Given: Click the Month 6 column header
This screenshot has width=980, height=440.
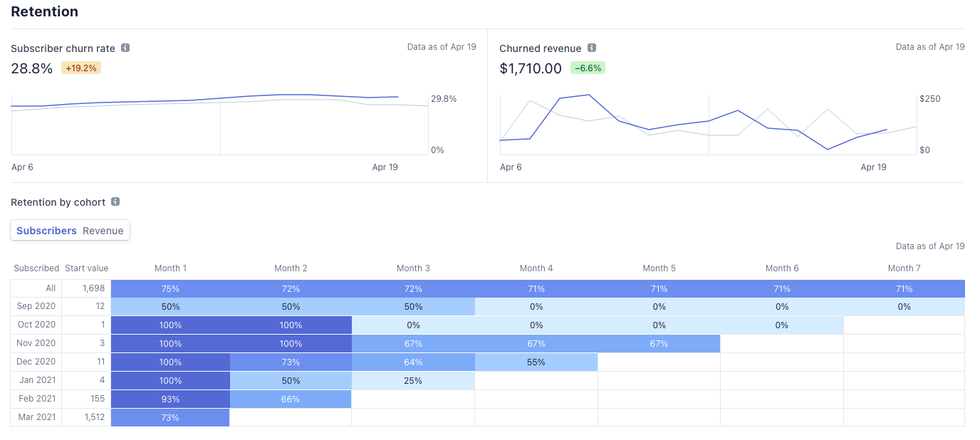Looking at the screenshot, I should [x=782, y=268].
